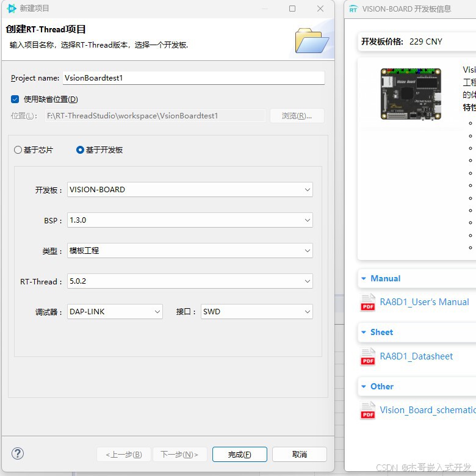Open the 接口 SWD dropdown

pos(256,311)
